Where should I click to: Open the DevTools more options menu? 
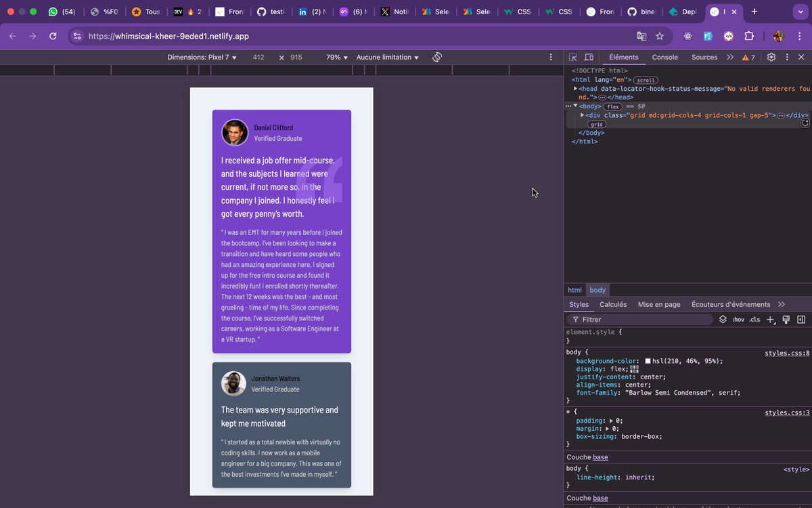[787, 58]
